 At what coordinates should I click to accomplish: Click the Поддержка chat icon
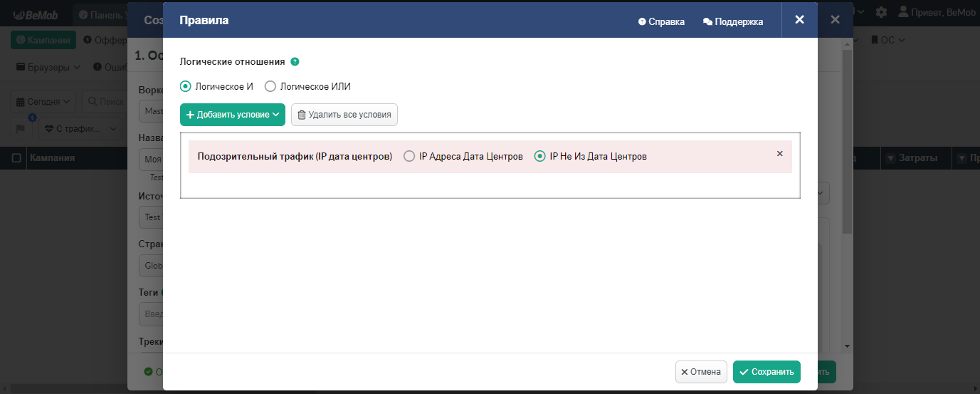707,22
